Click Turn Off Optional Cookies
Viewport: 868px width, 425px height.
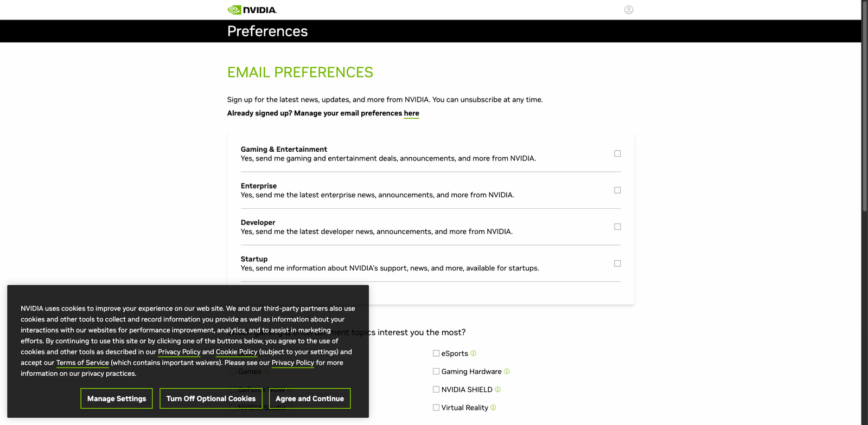(211, 398)
